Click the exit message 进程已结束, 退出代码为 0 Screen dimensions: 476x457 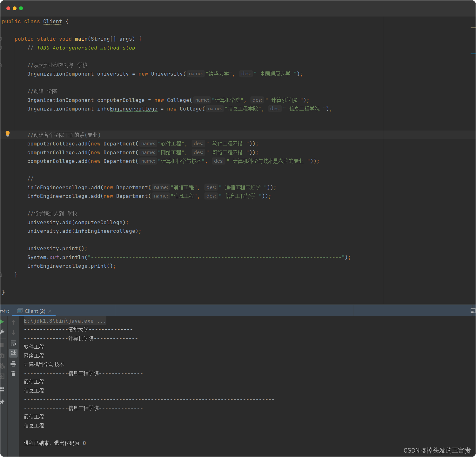click(x=55, y=443)
